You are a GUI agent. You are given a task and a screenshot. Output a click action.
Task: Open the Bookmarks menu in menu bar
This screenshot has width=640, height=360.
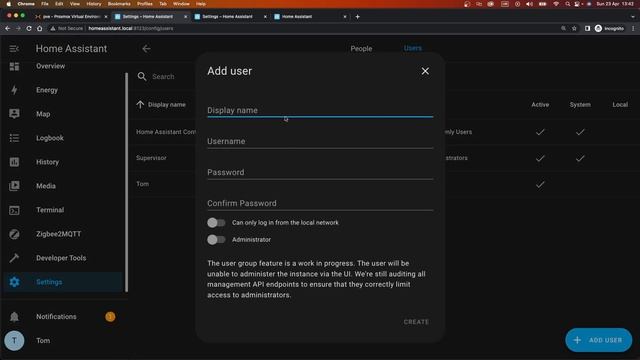coord(119,4)
